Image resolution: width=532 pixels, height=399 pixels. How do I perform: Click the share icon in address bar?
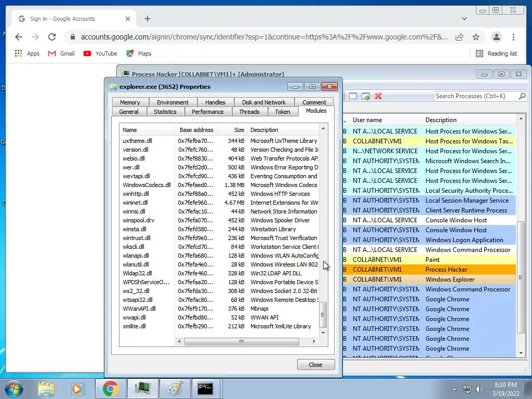[459, 37]
